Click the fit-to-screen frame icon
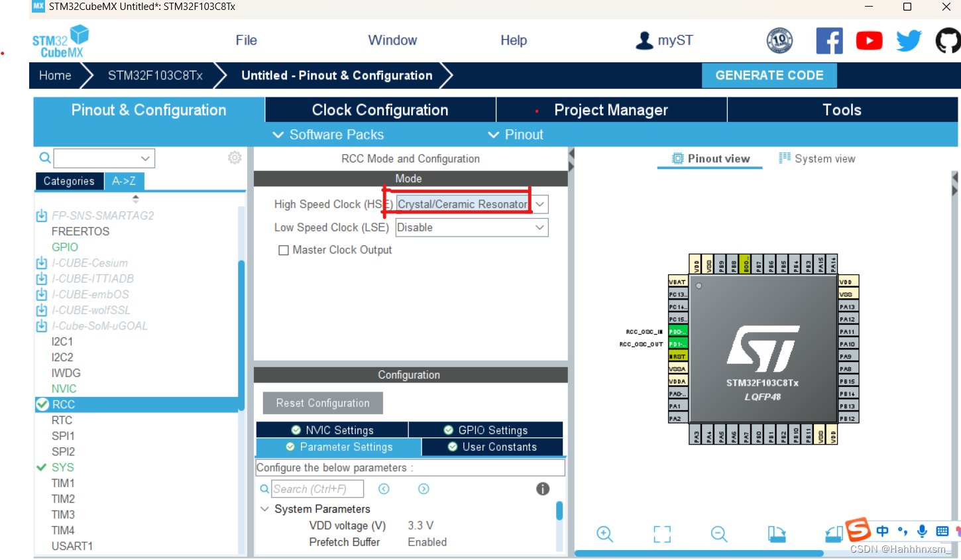This screenshot has height=560, width=961. click(662, 534)
